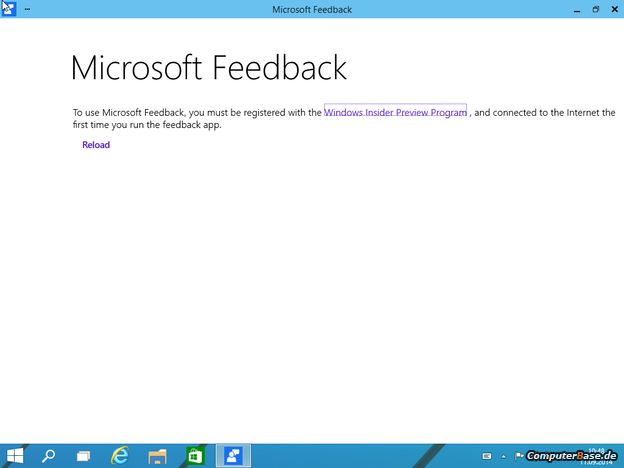Expand the hidden system tray icons arrow
Screen dimensions: 624x468
pyautogui.click(x=503, y=457)
